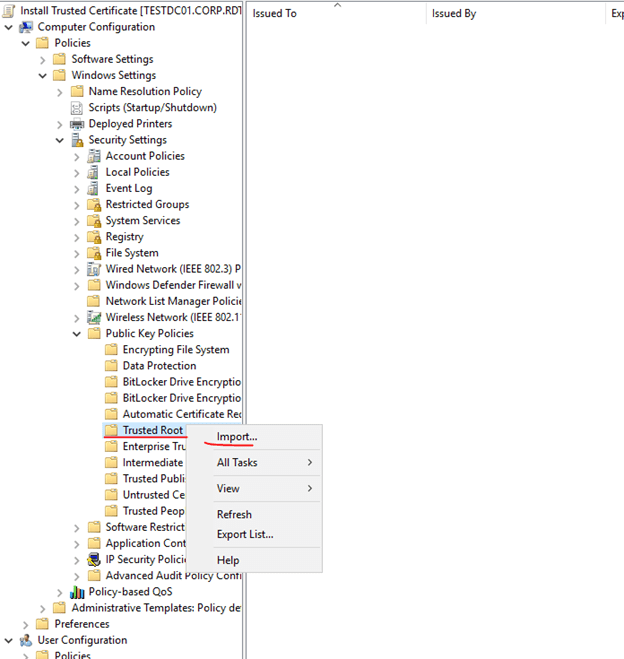
Task: Expand the Administrative Templates node
Action: point(43,608)
